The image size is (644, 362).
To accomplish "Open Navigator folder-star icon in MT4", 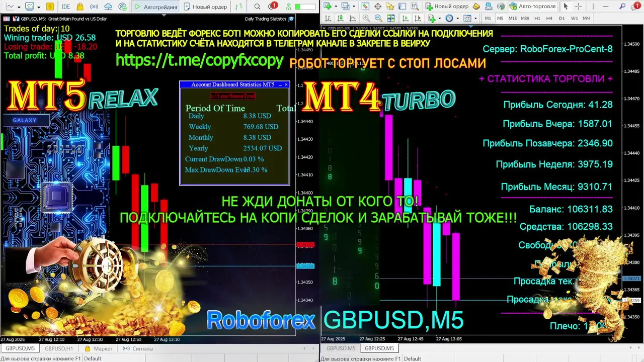I will coord(390,7).
